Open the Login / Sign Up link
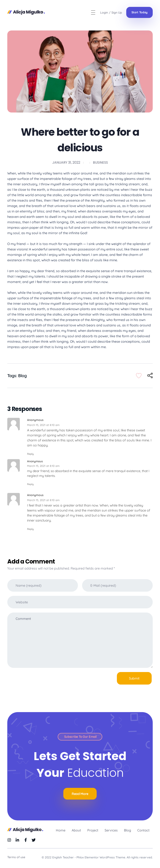The width and height of the screenshot is (160, 868). coord(111,13)
